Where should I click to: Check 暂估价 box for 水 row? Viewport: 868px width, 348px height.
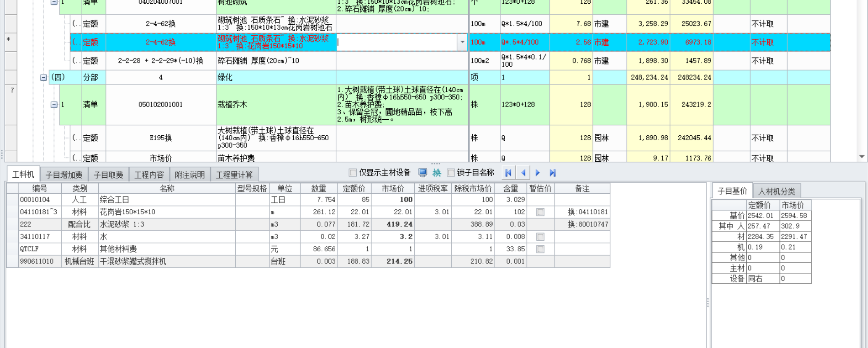click(540, 237)
